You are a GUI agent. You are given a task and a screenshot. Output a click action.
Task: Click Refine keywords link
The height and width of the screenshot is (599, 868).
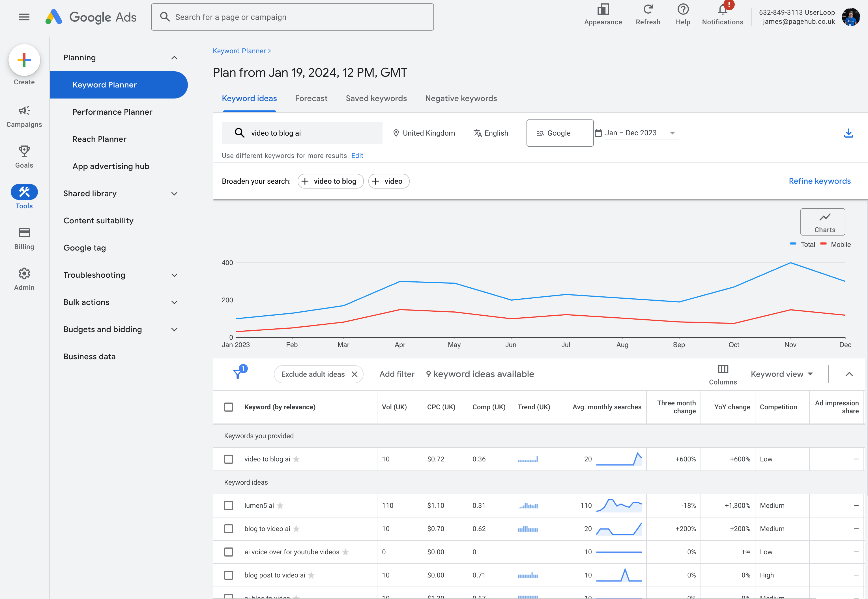tap(820, 181)
